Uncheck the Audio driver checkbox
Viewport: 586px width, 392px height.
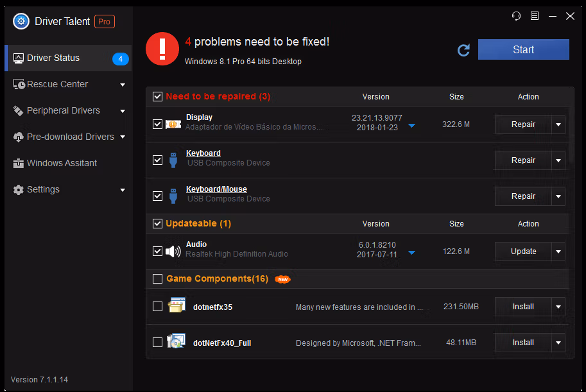pyautogui.click(x=157, y=251)
